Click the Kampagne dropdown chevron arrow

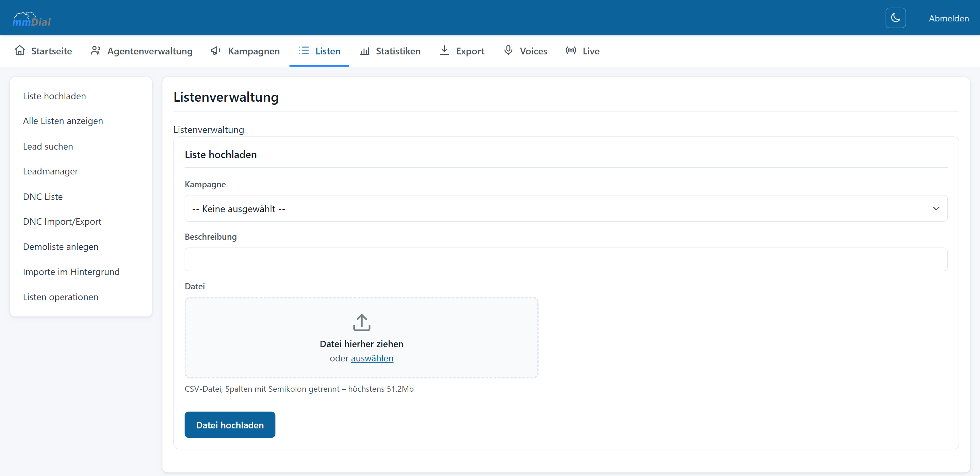[x=936, y=208]
